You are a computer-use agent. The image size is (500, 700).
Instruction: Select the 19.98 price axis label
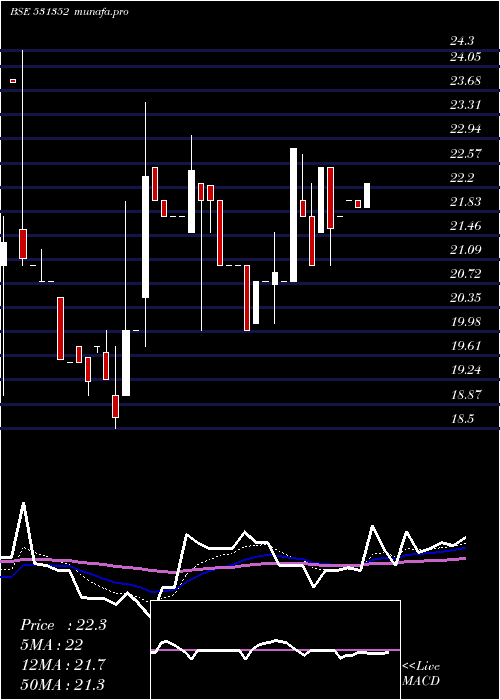pyautogui.click(x=465, y=322)
